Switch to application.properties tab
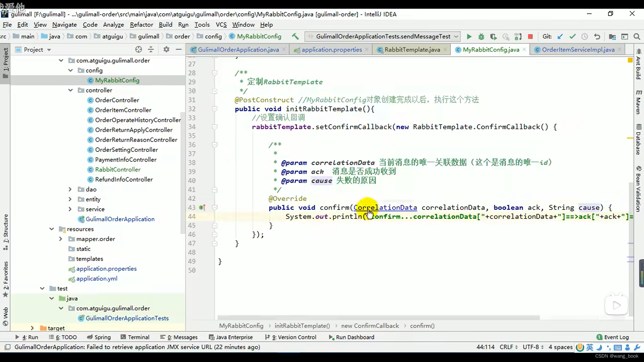Viewport: 644px width, 362px height. [x=331, y=50]
